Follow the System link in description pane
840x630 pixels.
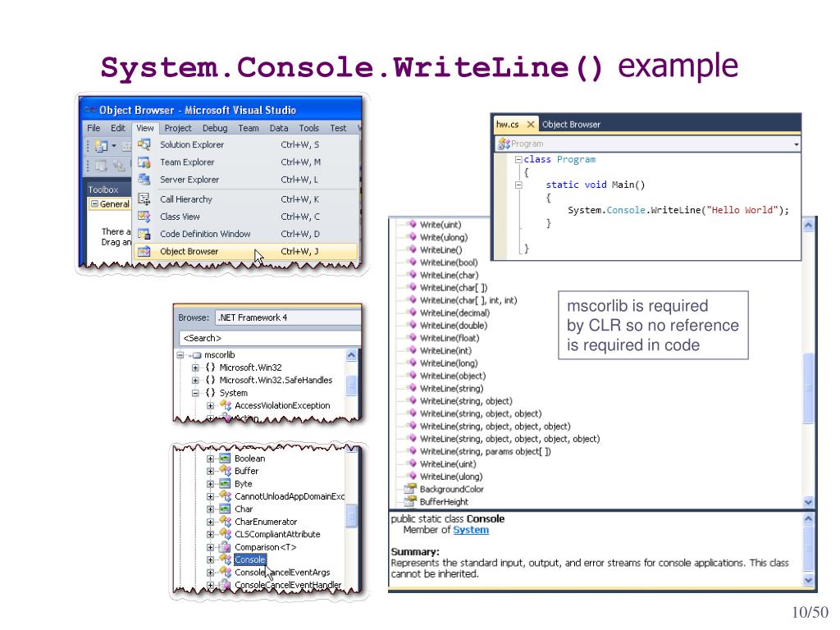pos(471,530)
